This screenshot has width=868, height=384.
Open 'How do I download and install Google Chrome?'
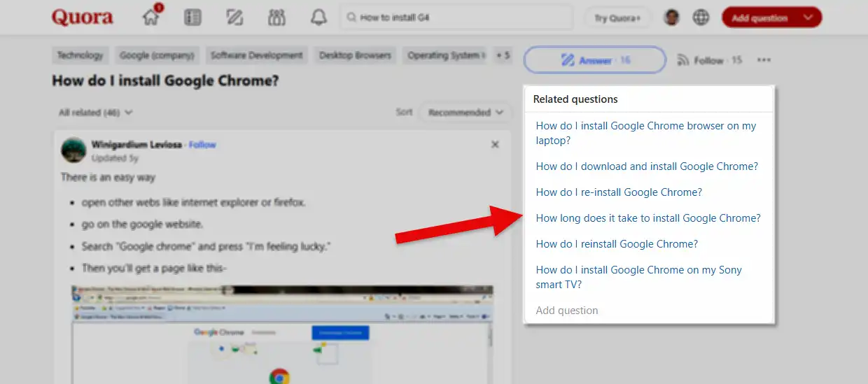pyautogui.click(x=647, y=166)
